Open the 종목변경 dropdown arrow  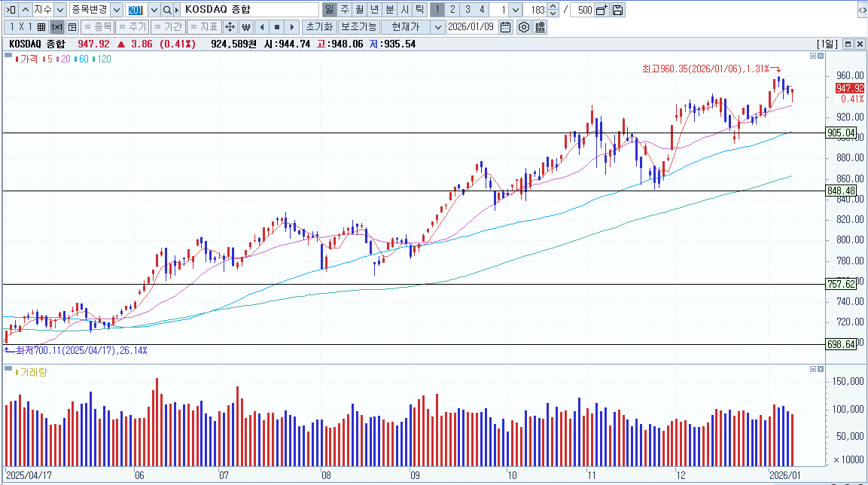click(116, 9)
